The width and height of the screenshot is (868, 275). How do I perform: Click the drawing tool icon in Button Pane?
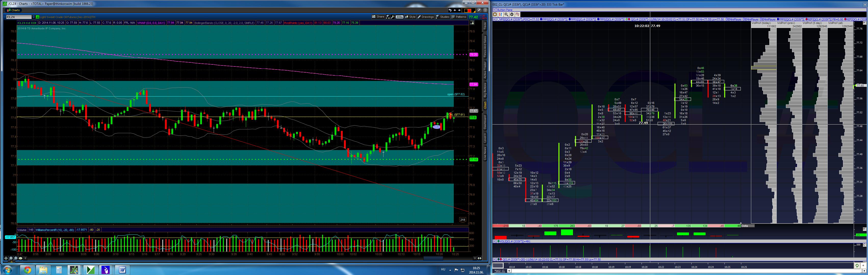(x=517, y=14)
